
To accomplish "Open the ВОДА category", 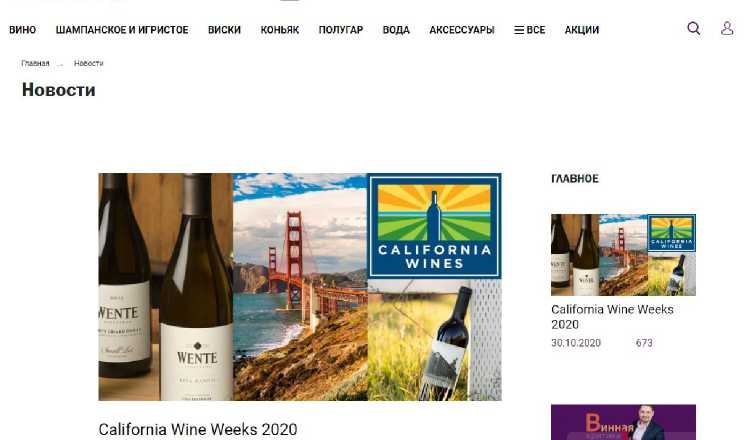I will click(396, 30).
